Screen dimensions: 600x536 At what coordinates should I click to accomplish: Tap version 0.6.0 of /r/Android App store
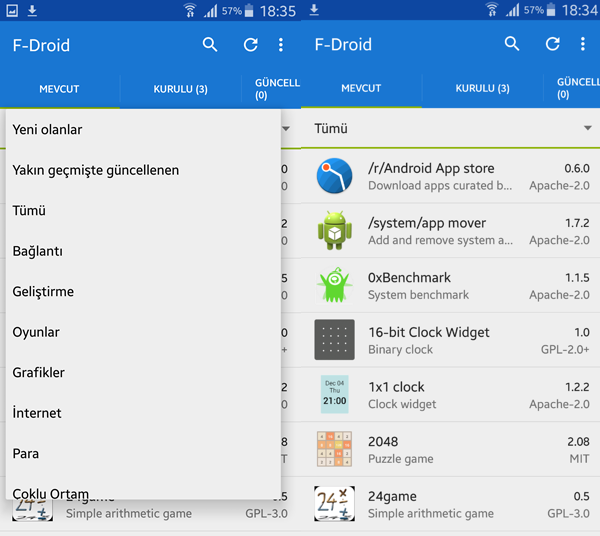(x=577, y=168)
